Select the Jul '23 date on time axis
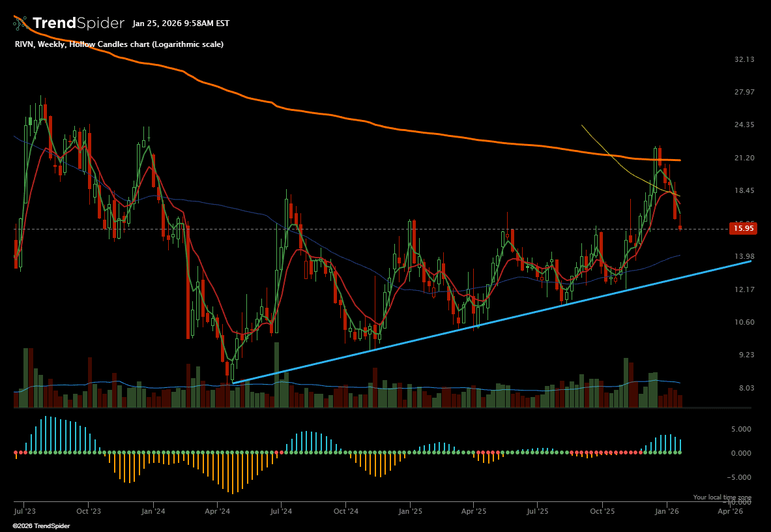The width and height of the screenshot is (771, 532). click(23, 512)
